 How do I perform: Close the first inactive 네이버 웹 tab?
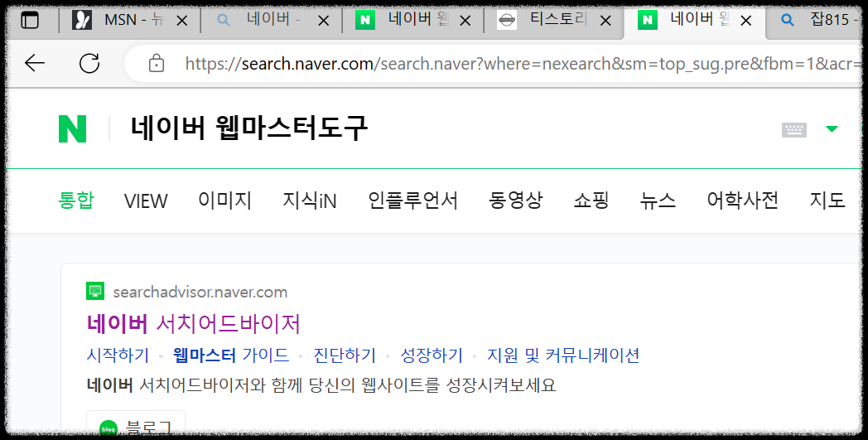coord(465,21)
